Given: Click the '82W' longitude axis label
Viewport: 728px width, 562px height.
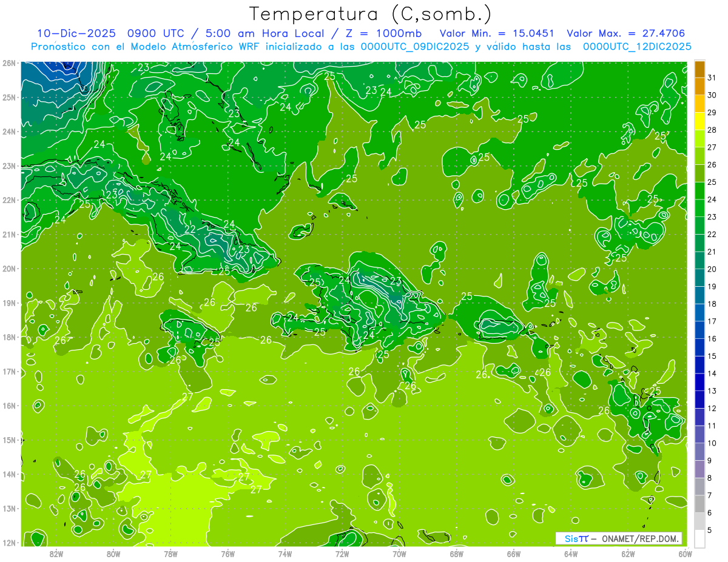Looking at the screenshot, I should (56, 554).
